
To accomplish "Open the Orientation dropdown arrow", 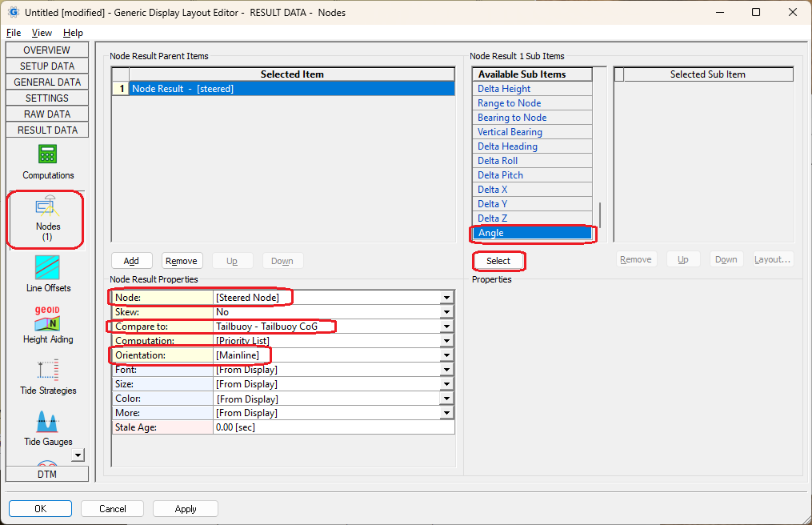I will click(x=446, y=355).
